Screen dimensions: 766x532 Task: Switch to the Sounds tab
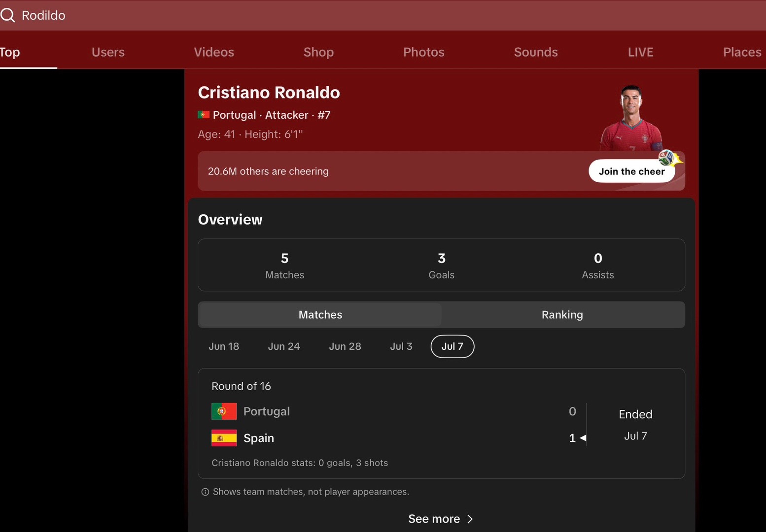[536, 52]
